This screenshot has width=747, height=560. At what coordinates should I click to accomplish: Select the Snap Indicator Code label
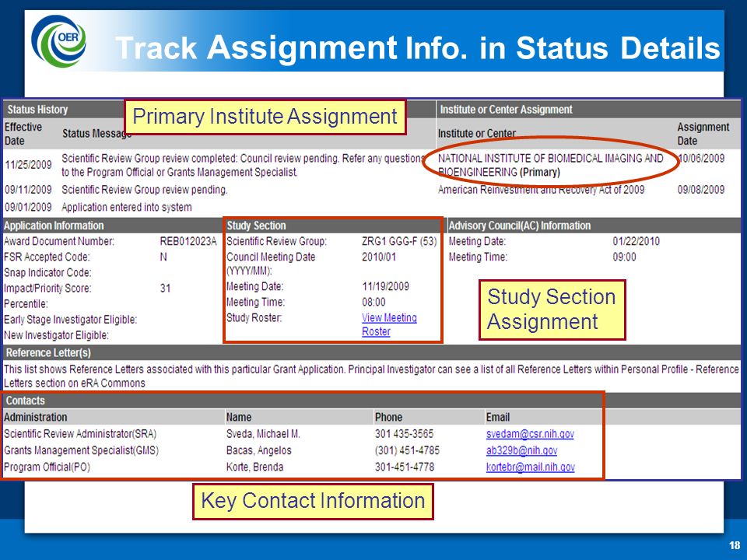click(x=47, y=273)
